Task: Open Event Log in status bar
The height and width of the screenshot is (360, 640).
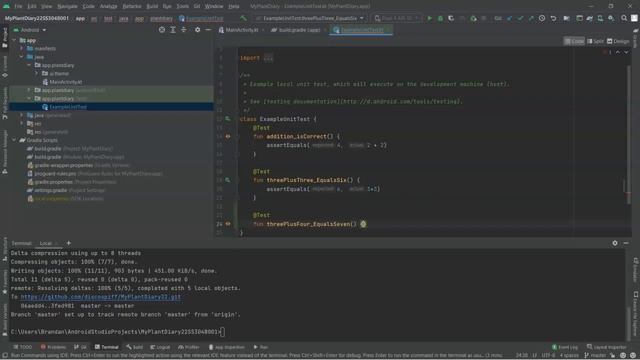Action: (565, 347)
